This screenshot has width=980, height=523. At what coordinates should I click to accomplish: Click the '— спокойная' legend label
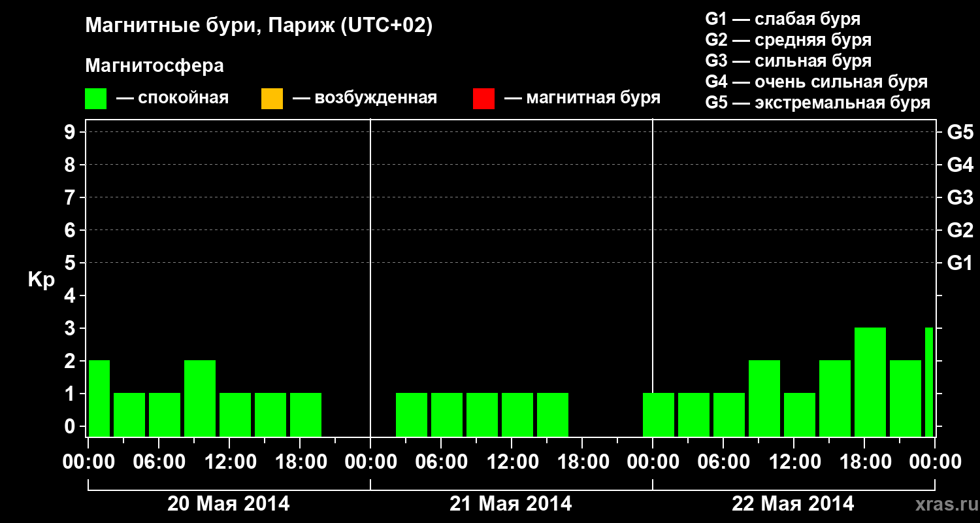point(172,98)
